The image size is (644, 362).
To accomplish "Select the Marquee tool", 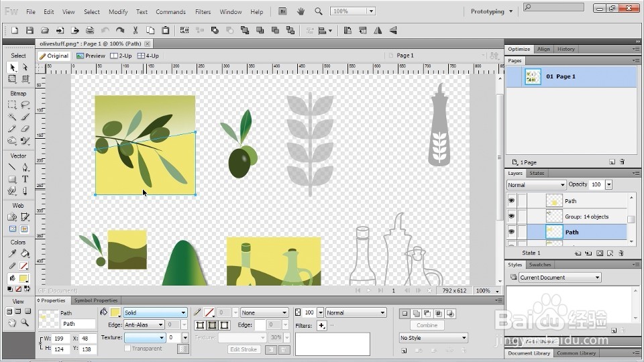I will click(x=12, y=105).
